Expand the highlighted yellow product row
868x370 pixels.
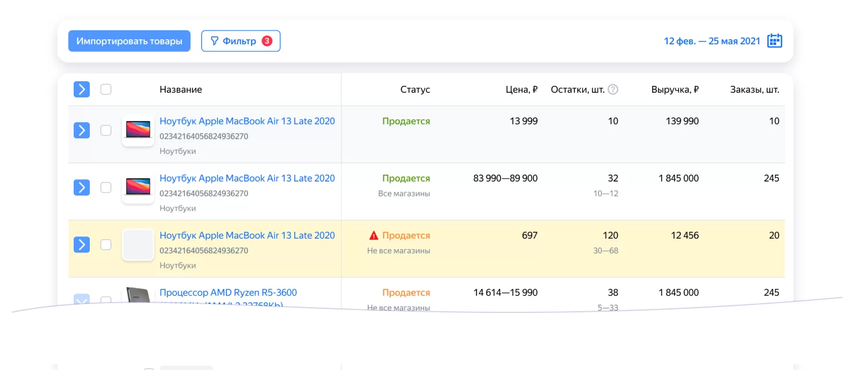[x=82, y=244]
